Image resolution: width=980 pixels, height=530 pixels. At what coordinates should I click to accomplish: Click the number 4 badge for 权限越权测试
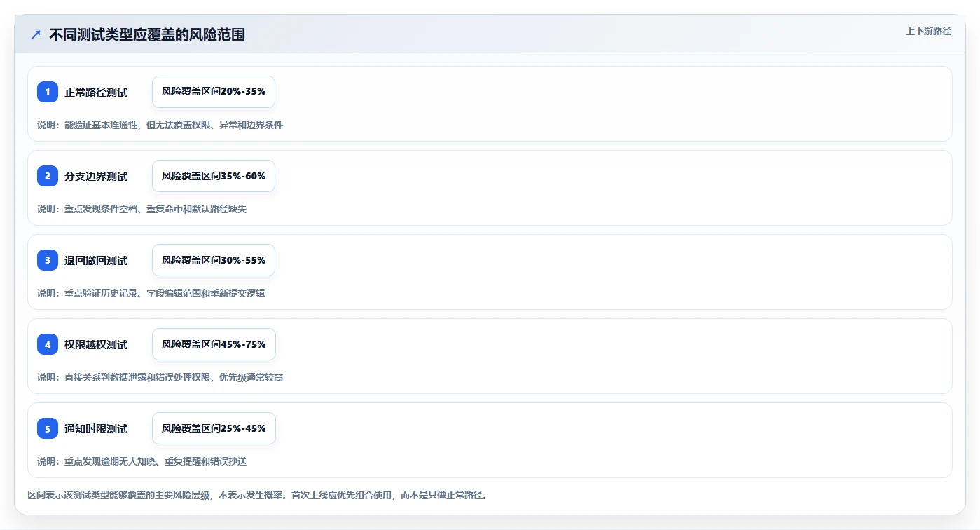tap(48, 344)
